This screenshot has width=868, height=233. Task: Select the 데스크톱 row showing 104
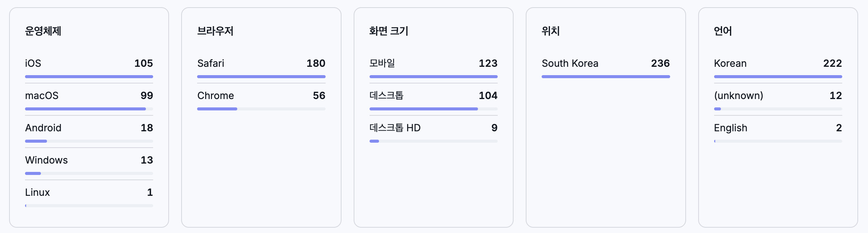(434, 96)
